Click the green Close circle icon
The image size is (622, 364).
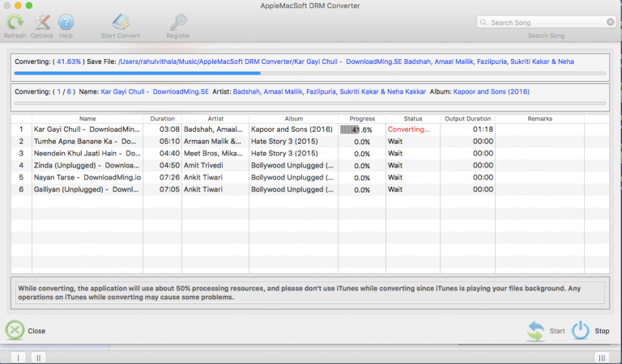click(x=15, y=330)
